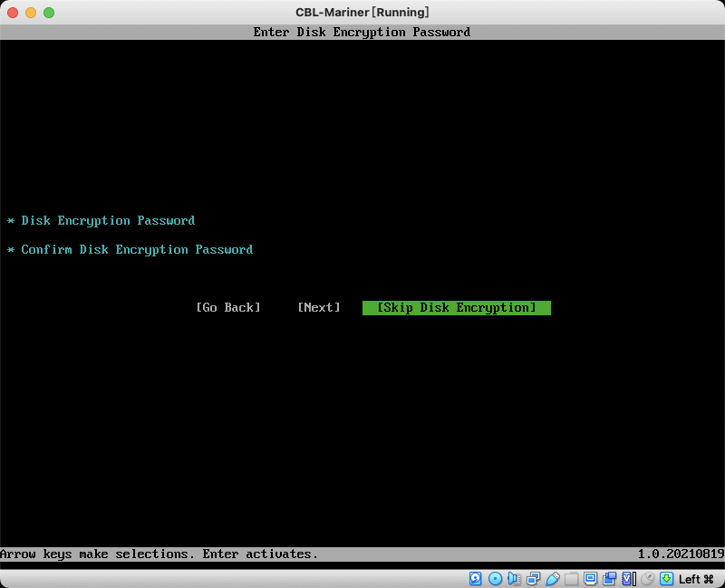Activate the [Go Back] button

(228, 307)
